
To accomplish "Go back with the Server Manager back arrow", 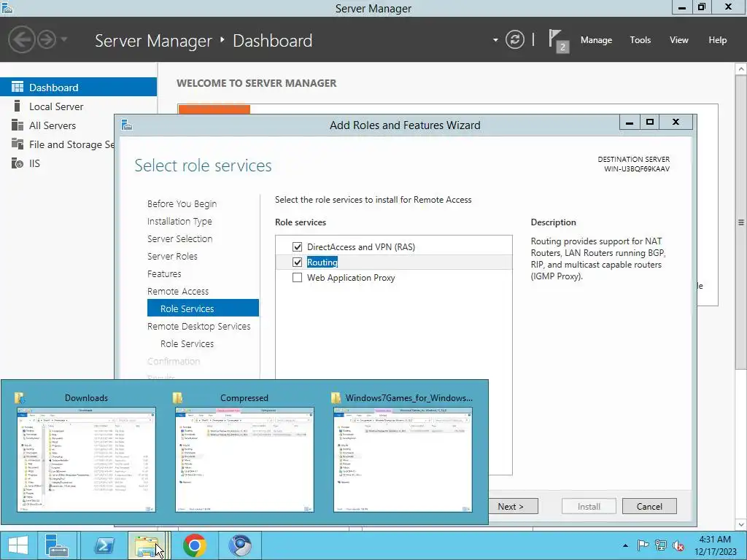I will tap(21, 39).
